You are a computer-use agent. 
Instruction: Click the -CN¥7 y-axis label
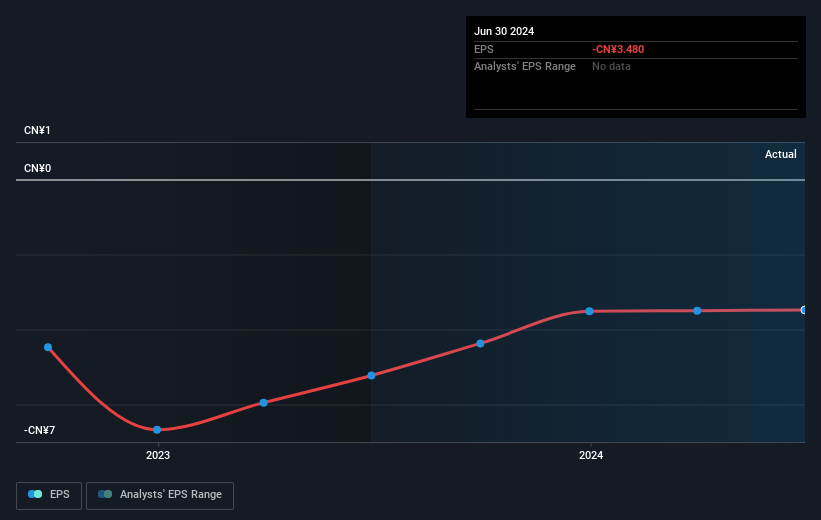point(39,430)
